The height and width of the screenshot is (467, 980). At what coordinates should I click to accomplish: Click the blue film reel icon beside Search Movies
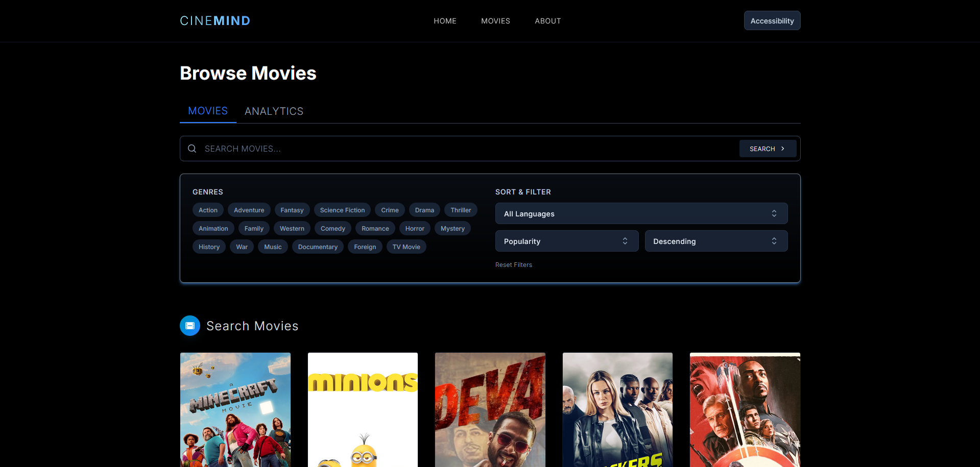coord(189,325)
